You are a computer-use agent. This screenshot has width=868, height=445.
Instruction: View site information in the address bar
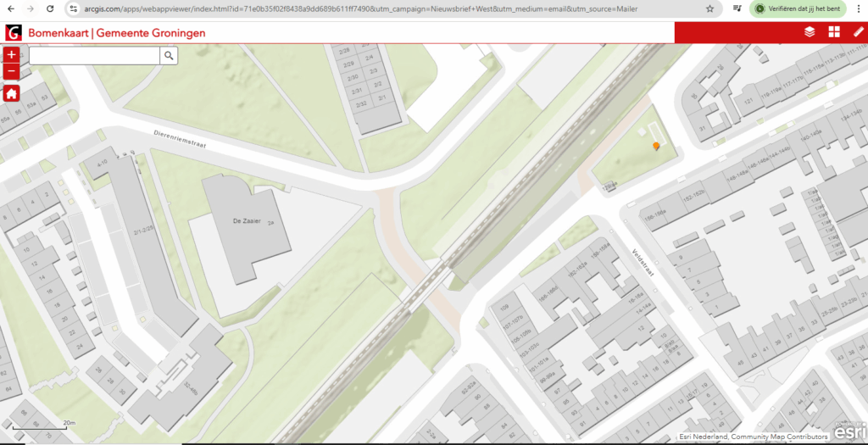74,8
